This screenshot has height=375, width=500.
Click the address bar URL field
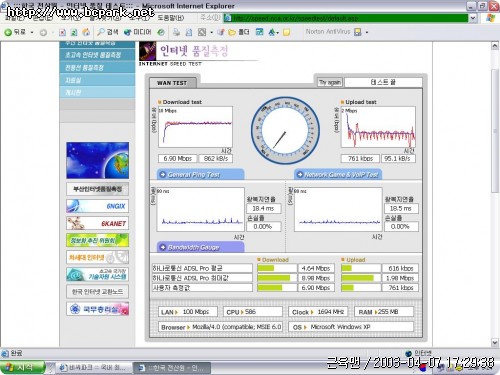tap(346, 18)
